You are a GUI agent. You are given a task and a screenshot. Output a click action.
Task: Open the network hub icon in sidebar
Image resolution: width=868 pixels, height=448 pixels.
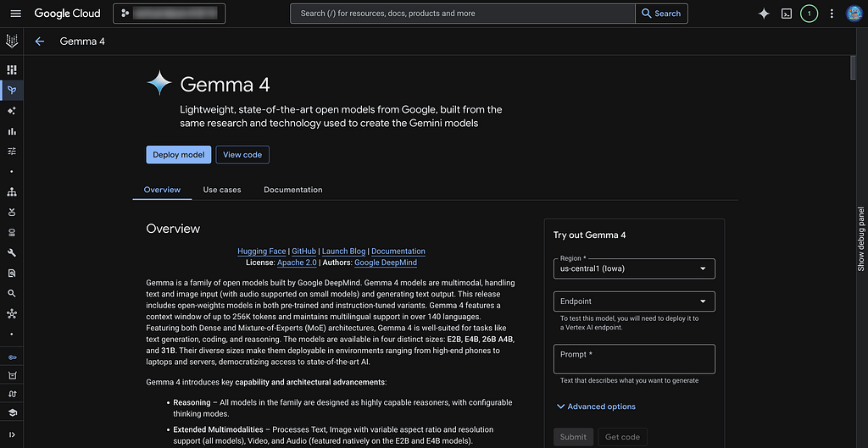point(12,313)
